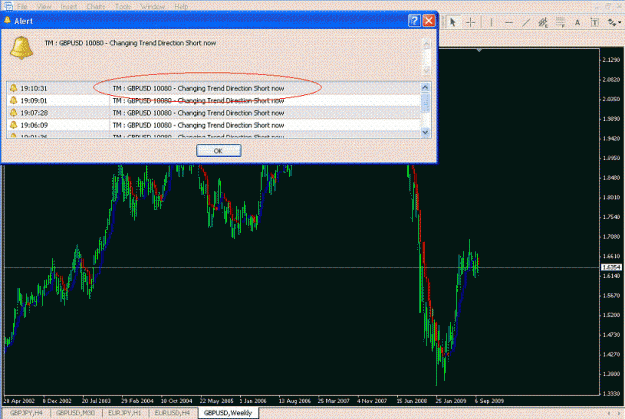The width and height of the screenshot is (625, 419).
Task: Select the 19:09:01 alert message text
Action: (x=198, y=101)
